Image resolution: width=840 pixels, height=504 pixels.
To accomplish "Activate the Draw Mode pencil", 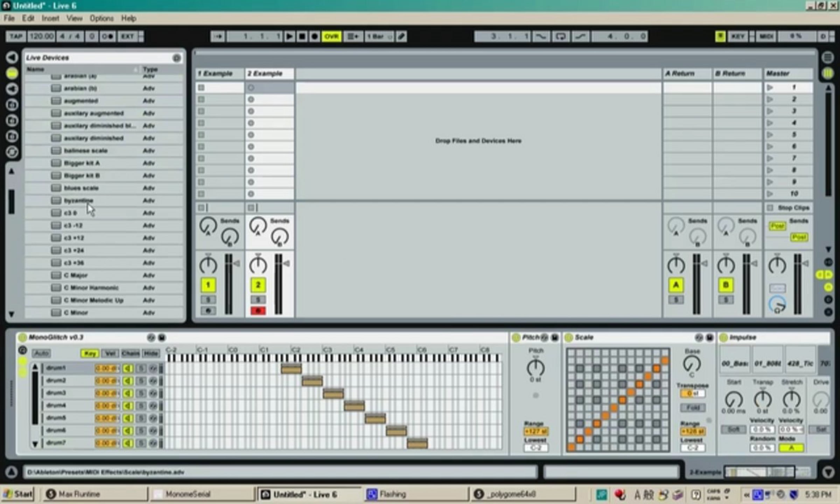I will [x=401, y=36].
